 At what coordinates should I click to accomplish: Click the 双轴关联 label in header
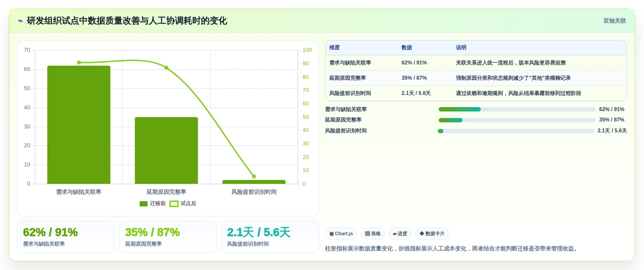pos(614,21)
